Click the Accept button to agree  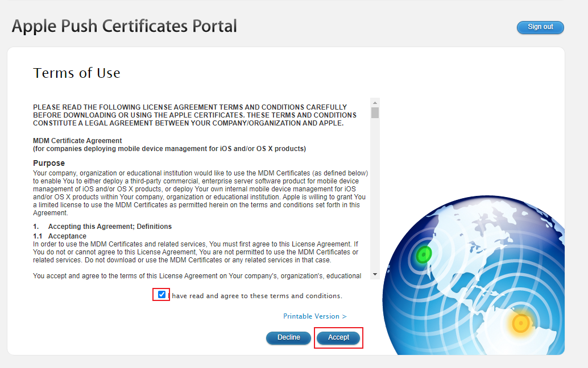coord(338,337)
